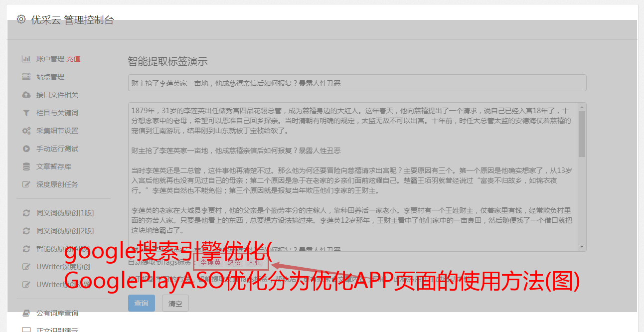Click the filter icon for 栏目与关键词
Screen dimensions: 644x332
point(26,113)
